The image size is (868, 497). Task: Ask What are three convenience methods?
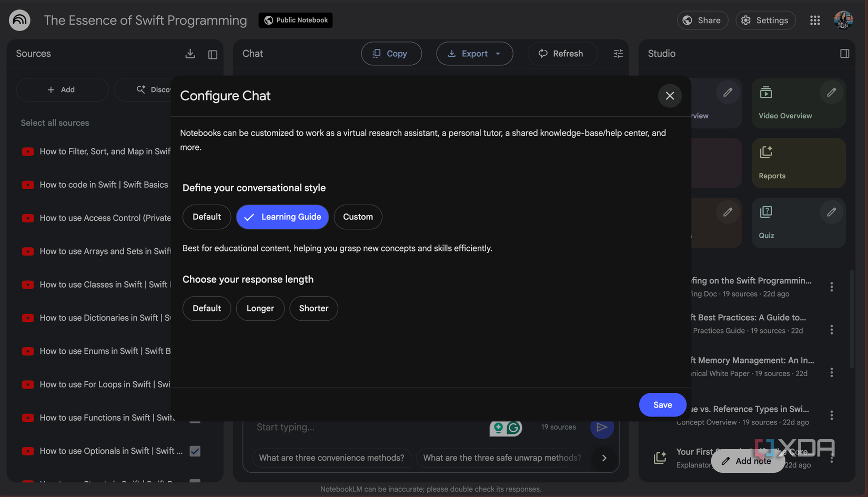click(331, 458)
